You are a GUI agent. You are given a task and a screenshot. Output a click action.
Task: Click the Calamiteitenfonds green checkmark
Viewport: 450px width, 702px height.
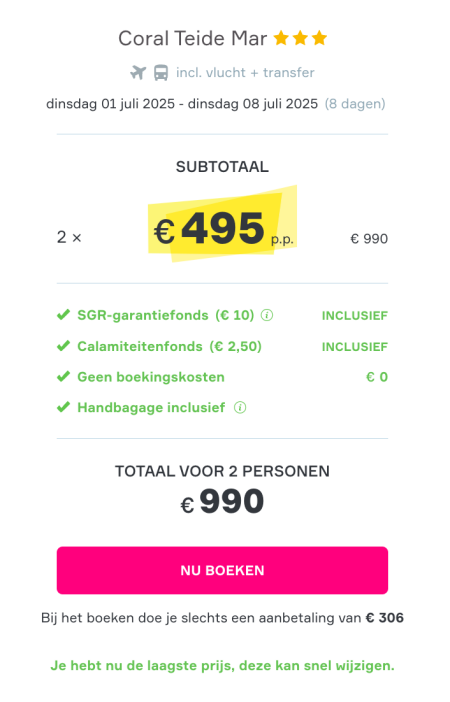coord(64,346)
